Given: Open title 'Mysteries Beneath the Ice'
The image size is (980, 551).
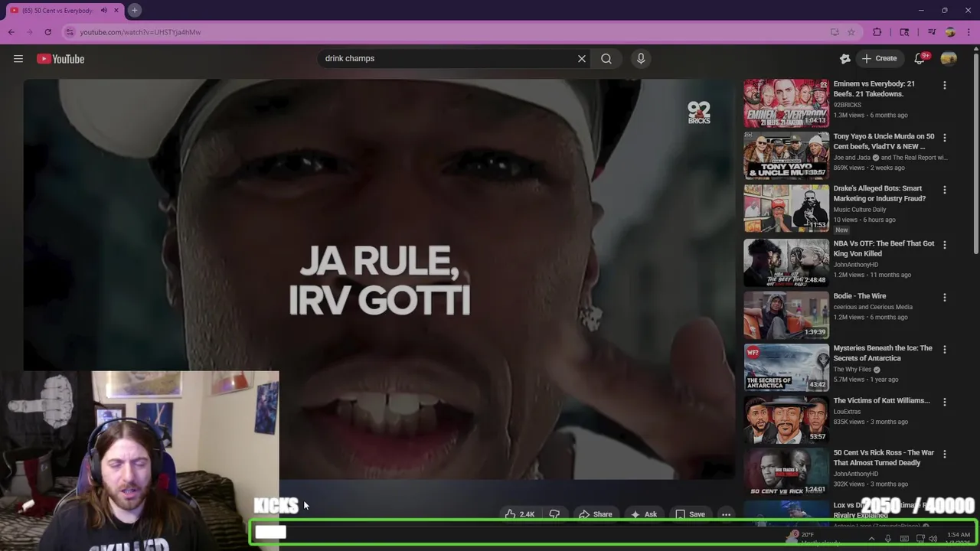Looking at the screenshot, I should 882,353.
